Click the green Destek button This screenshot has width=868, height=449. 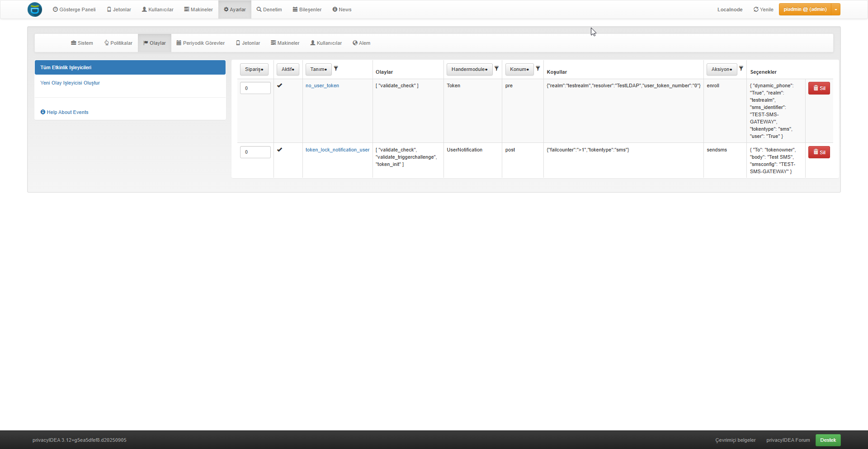tap(828, 440)
